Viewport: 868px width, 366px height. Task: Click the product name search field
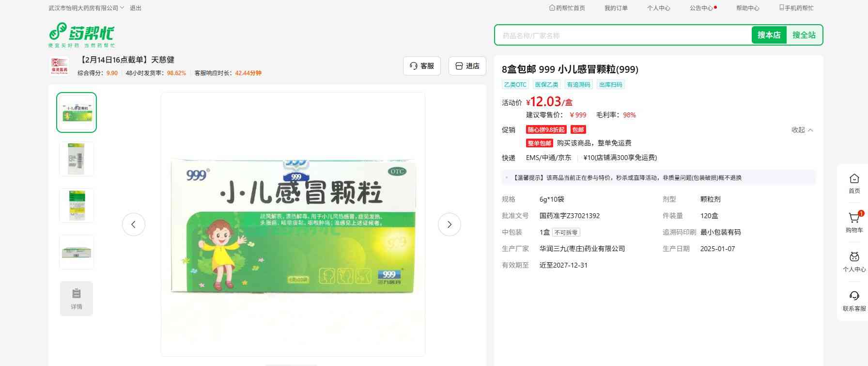(x=622, y=35)
